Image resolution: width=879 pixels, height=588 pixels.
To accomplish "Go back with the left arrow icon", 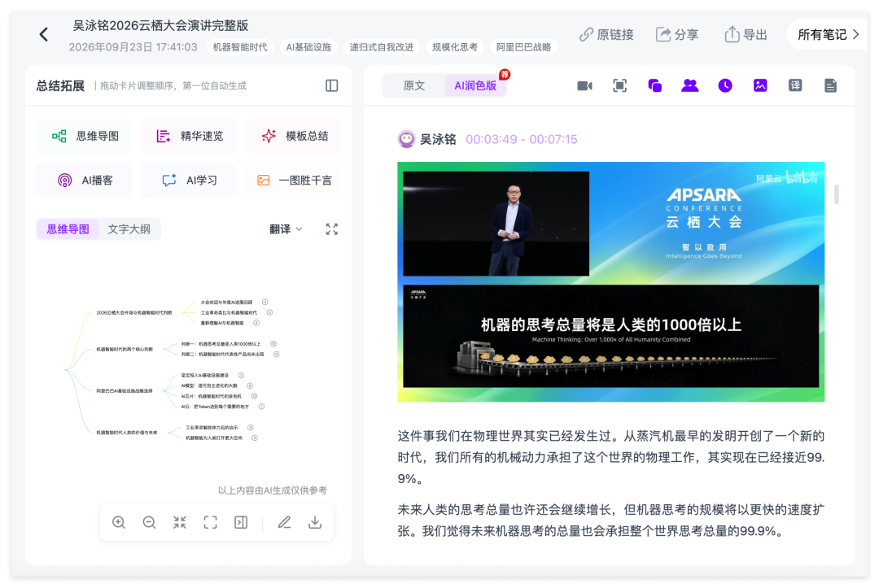I will click(x=44, y=35).
